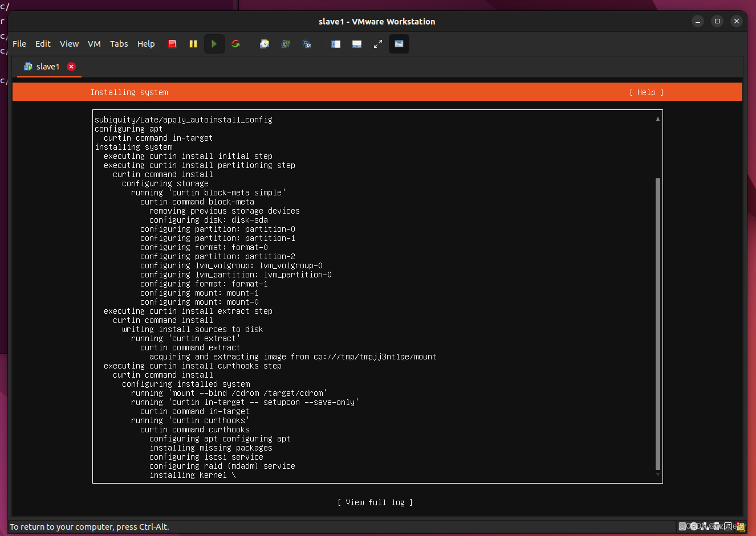Switch to console view icon
Screen dimensions: 756x536
point(399,44)
